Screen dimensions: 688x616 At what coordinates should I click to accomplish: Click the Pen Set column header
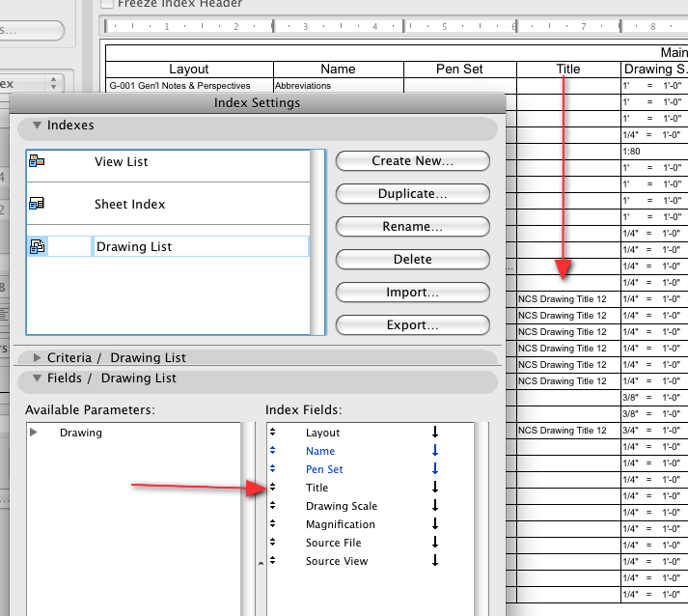pos(459,69)
